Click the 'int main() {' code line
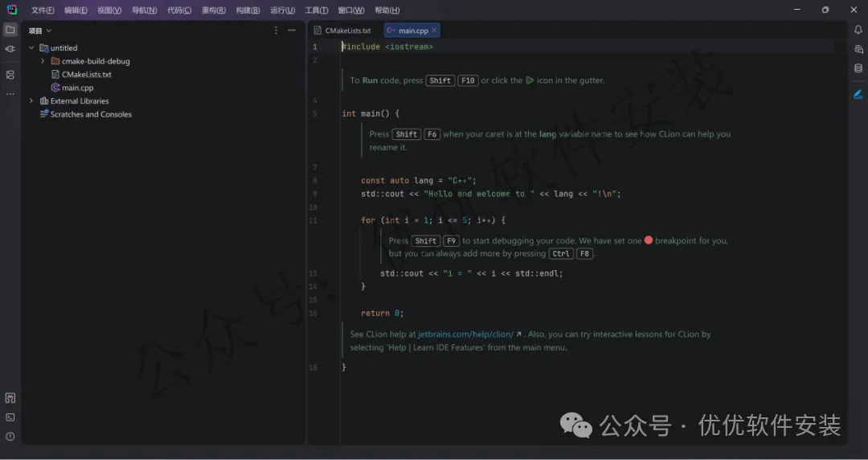This screenshot has height=460, width=868. point(371,113)
